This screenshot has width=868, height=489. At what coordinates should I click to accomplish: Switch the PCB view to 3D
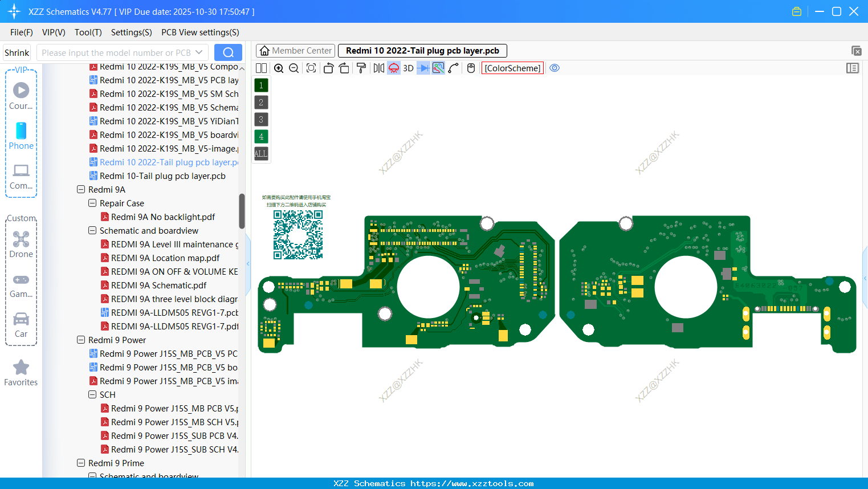[x=408, y=68]
